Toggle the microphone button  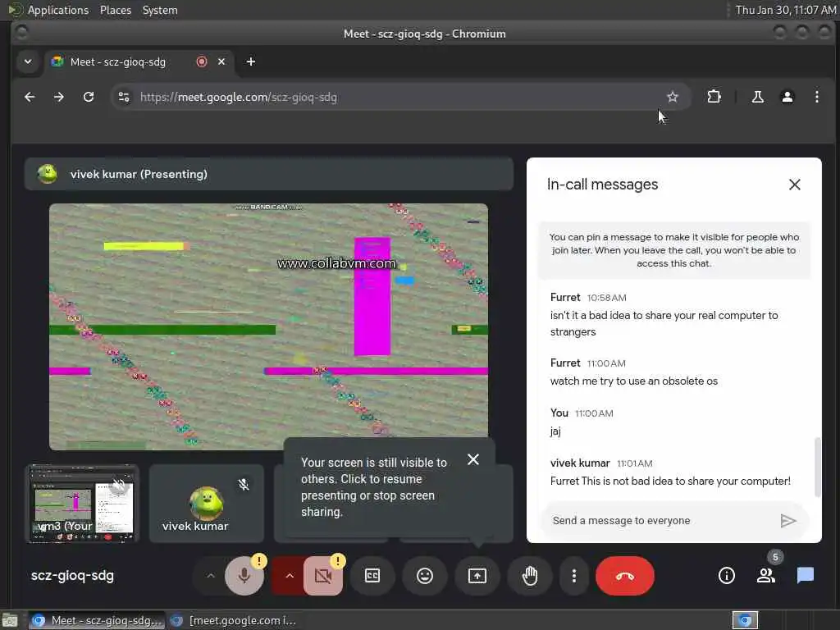[244, 576]
